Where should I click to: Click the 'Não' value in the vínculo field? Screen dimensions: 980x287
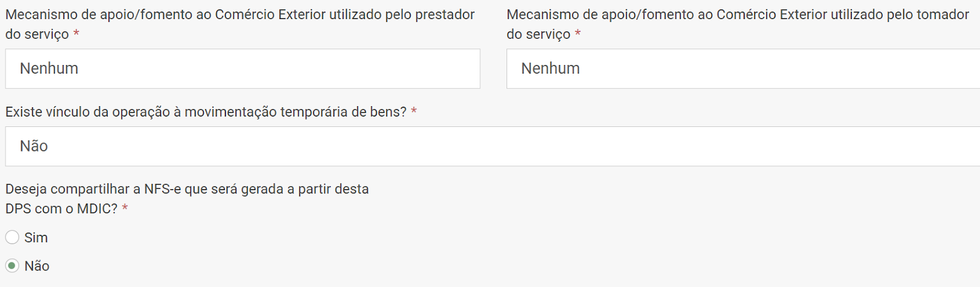click(x=34, y=146)
